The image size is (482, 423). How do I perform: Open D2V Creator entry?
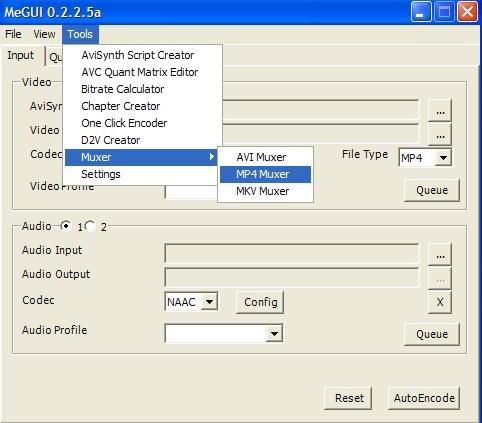[111, 140]
